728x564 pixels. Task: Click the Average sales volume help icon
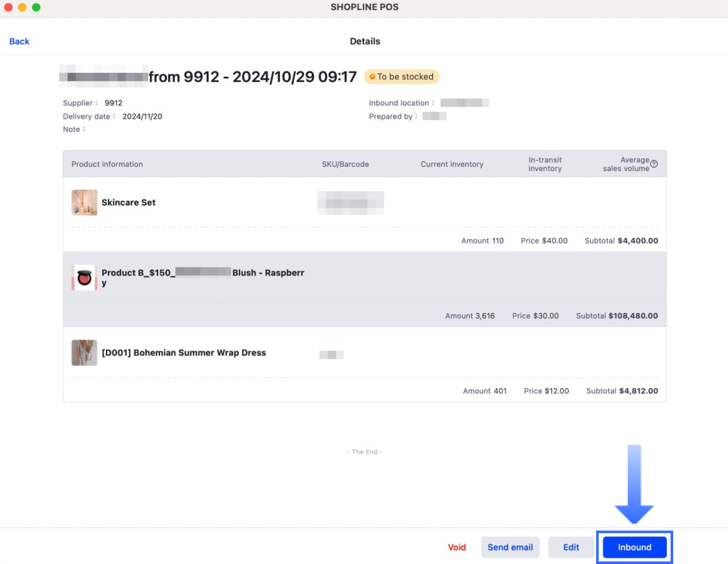654,164
